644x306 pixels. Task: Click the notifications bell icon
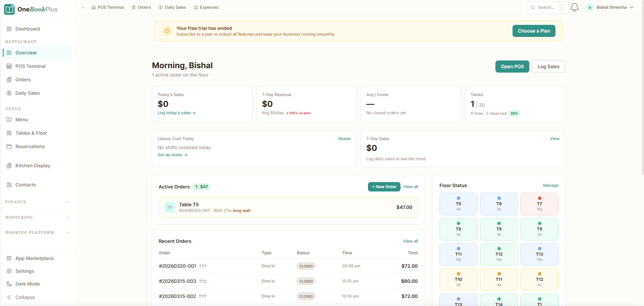[x=575, y=7]
